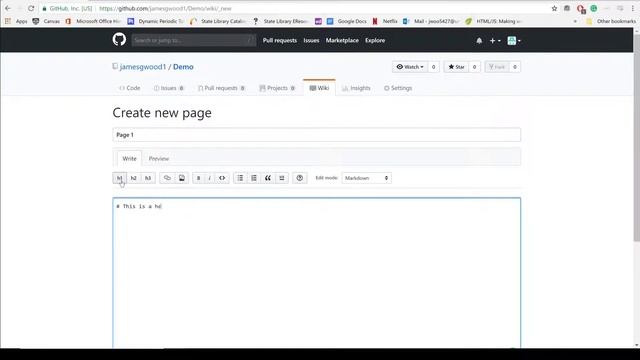Apply bold formatting in the editor

click(198, 178)
